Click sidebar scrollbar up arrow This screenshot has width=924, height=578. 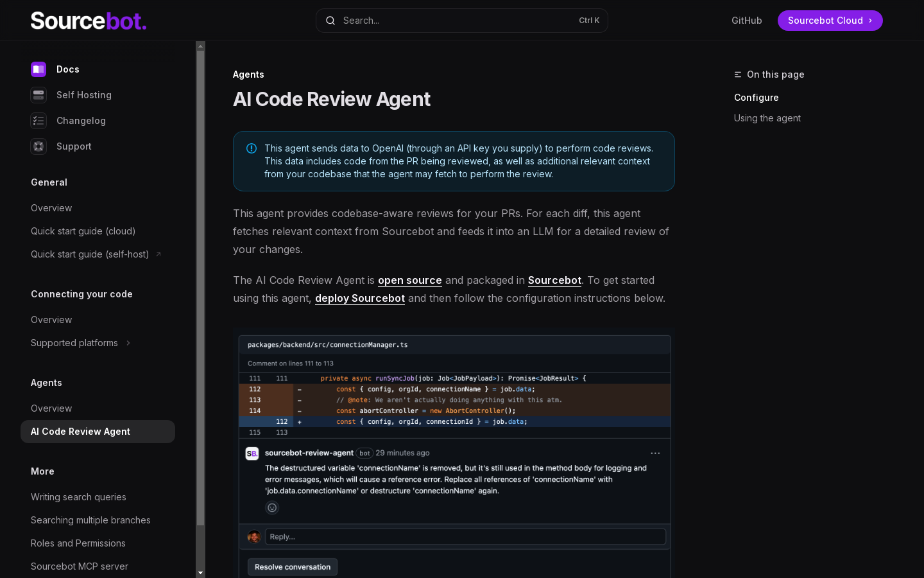tap(201, 46)
